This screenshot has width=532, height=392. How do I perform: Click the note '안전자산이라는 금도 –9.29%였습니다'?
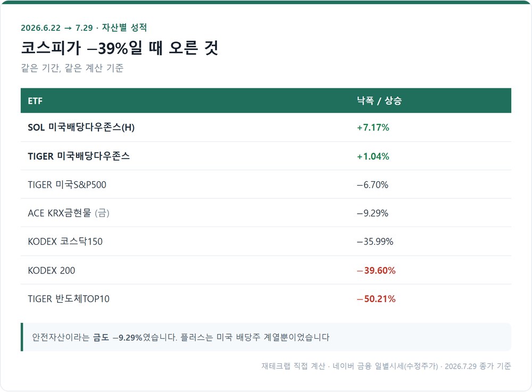(104, 337)
